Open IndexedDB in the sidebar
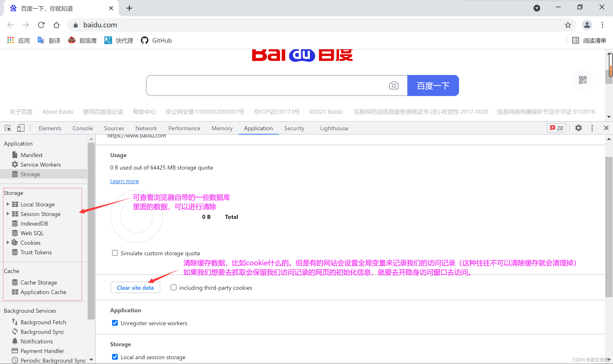This screenshot has width=613, height=364. (x=34, y=223)
